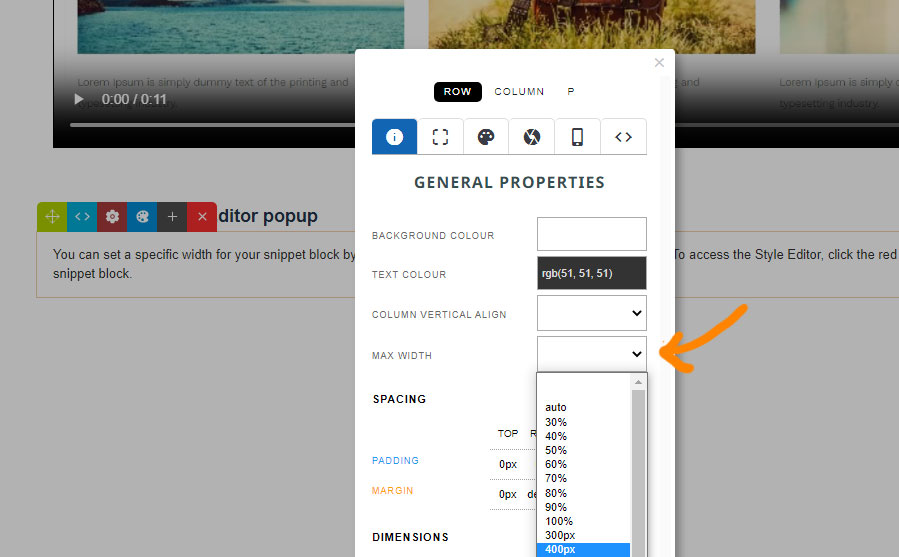Click the green move handle icon

(52, 217)
